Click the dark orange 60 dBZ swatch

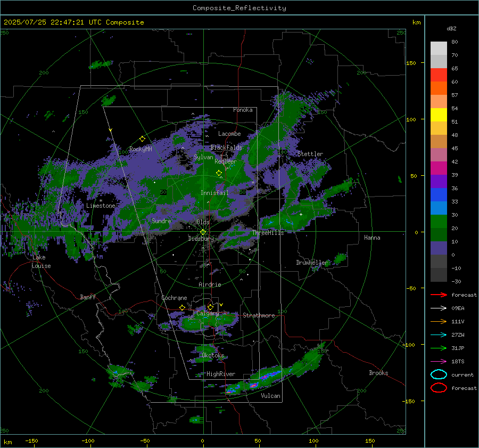pyautogui.click(x=439, y=88)
